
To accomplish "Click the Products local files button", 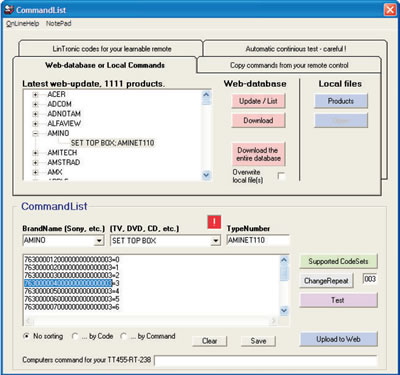I will pyautogui.click(x=341, y=101).
